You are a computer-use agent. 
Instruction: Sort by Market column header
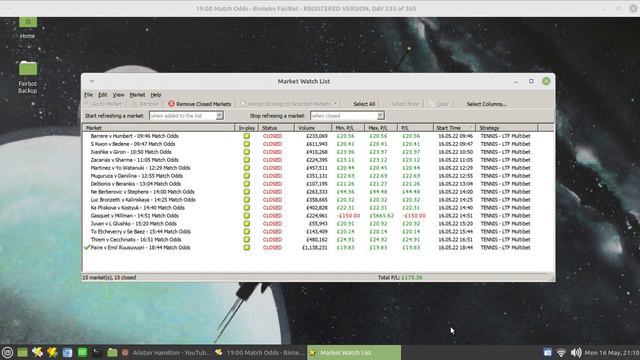[158, 128]
